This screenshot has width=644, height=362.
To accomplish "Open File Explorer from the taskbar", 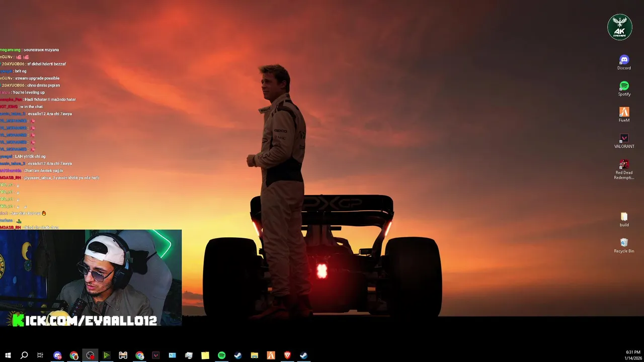I will 255,355.
